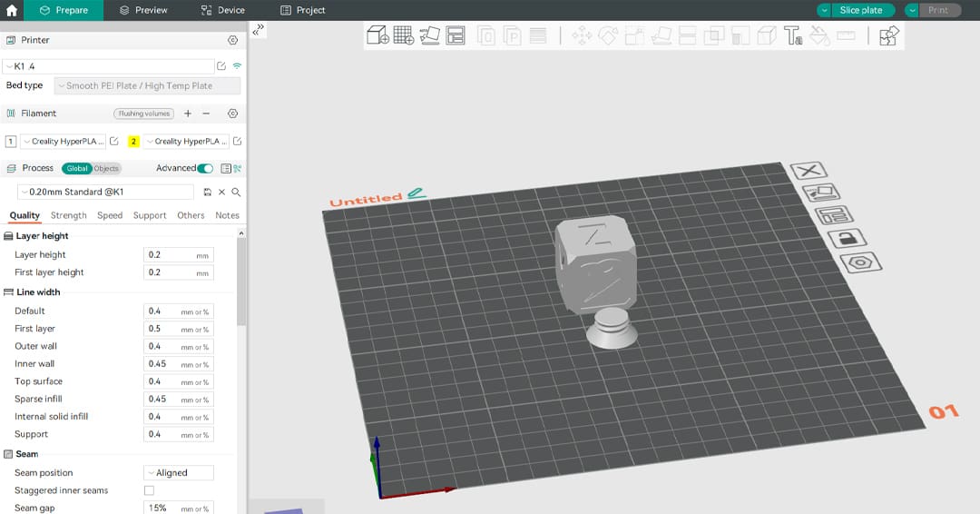
Task: Open the Seam position Aligned dropdown
Action: (179, 473)
